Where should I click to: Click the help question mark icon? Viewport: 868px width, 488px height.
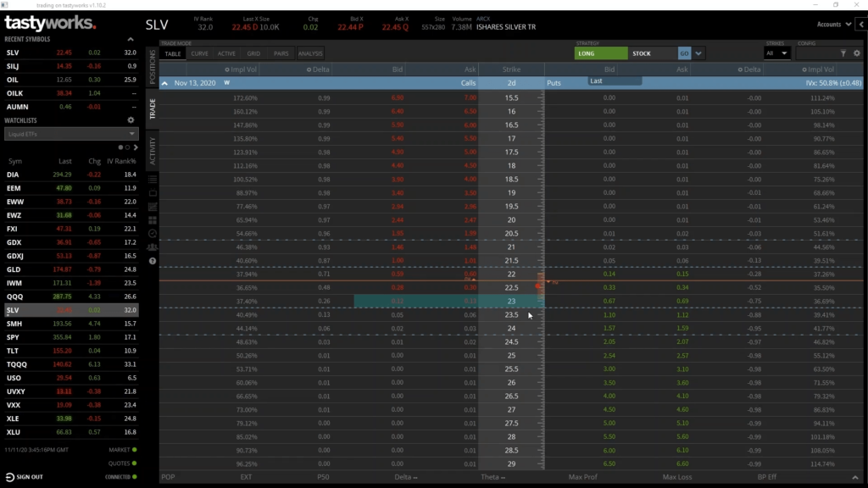(x=153, y=261)
